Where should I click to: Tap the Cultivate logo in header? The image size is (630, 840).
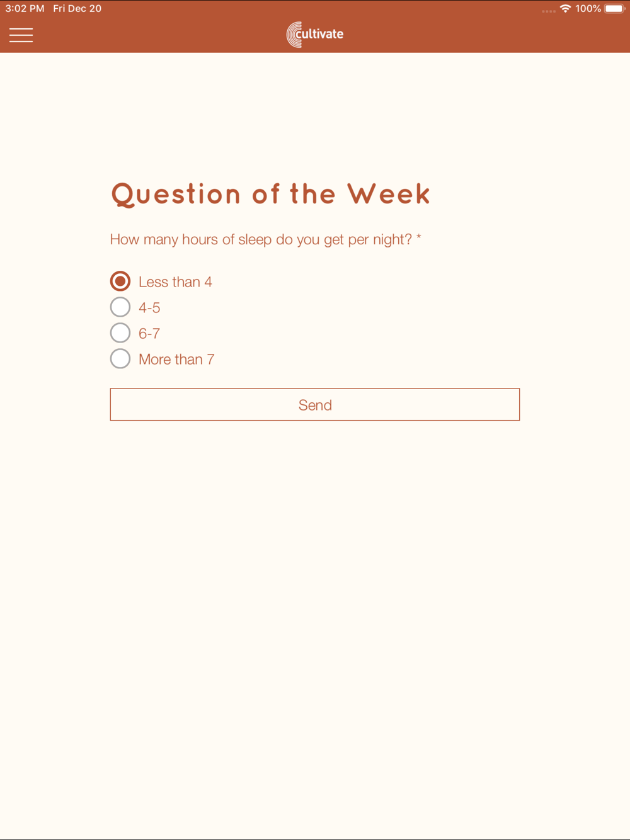pos(315,35)
